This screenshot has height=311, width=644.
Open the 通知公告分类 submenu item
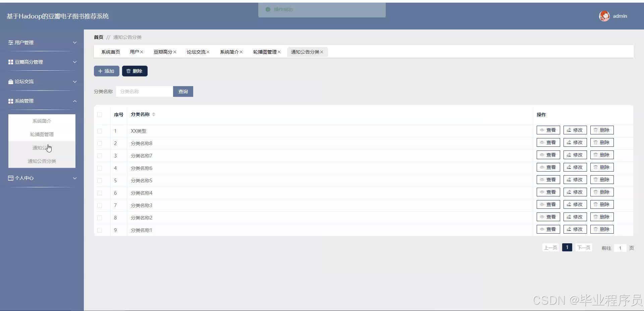click(x=42, y=161)
